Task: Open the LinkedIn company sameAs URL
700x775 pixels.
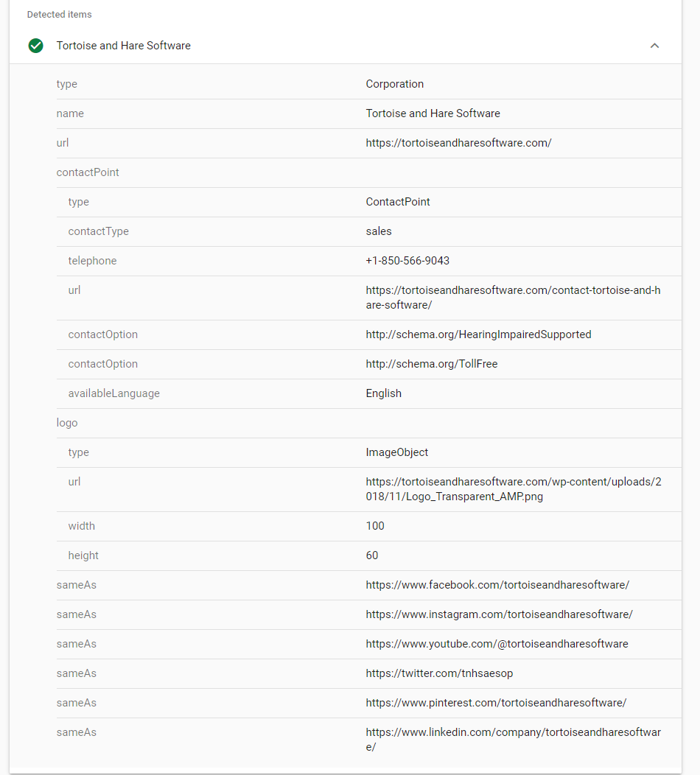Action: tap(513, 739)
